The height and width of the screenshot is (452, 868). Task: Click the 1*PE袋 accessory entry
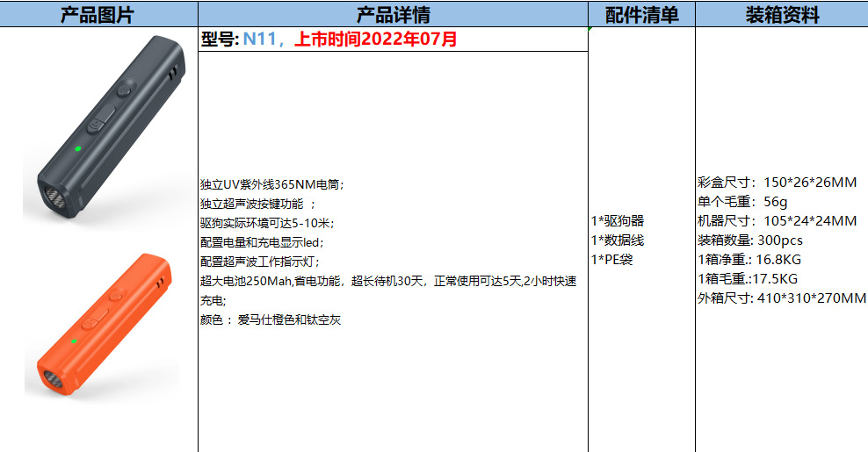click(611, 260)
